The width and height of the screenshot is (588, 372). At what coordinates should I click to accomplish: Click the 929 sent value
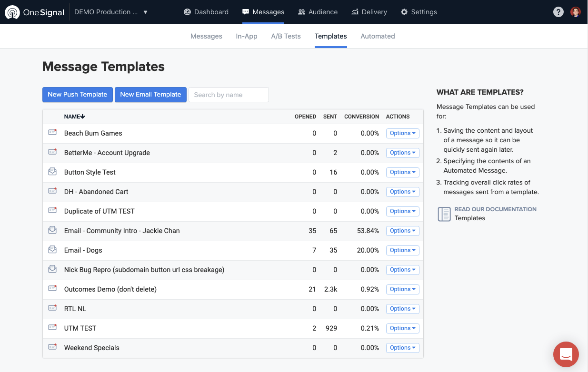coord(331,328)
